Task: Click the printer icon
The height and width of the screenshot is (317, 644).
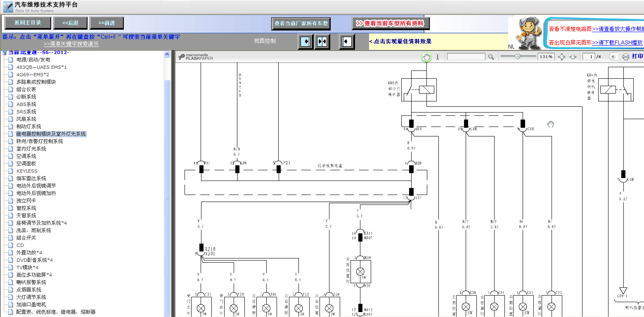Action: 626,57
